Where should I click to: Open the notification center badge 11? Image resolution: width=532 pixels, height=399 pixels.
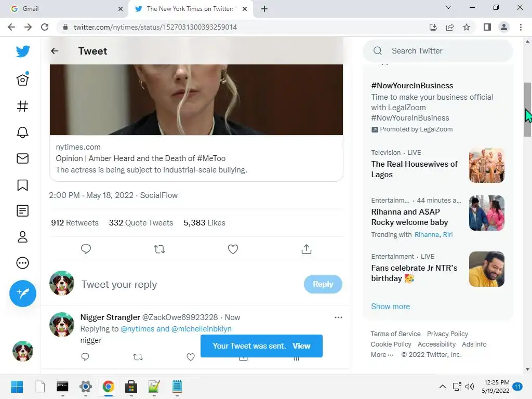517,387
